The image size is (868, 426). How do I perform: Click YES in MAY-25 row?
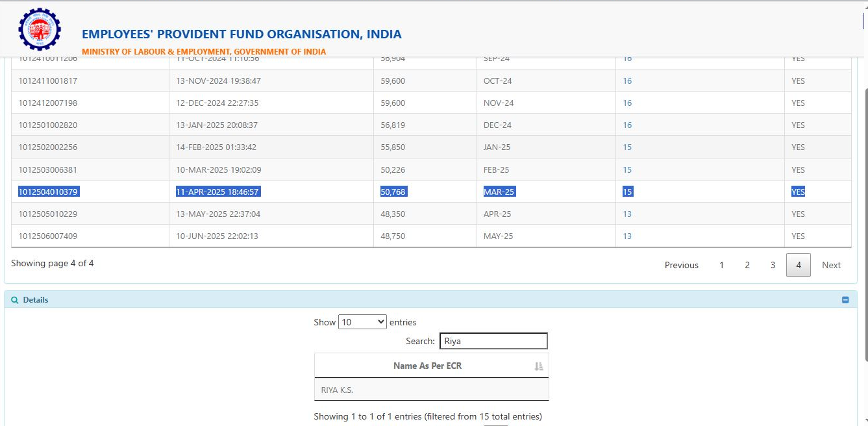pos(798,236)
